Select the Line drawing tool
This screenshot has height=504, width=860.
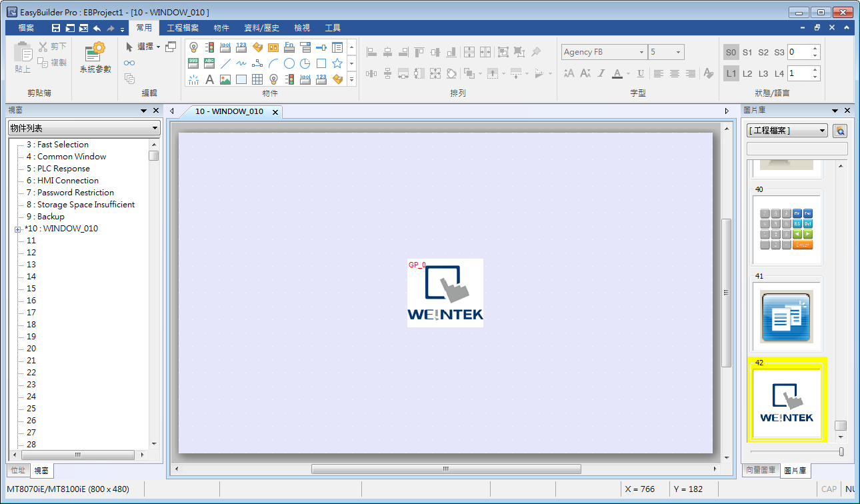[225, 63]
